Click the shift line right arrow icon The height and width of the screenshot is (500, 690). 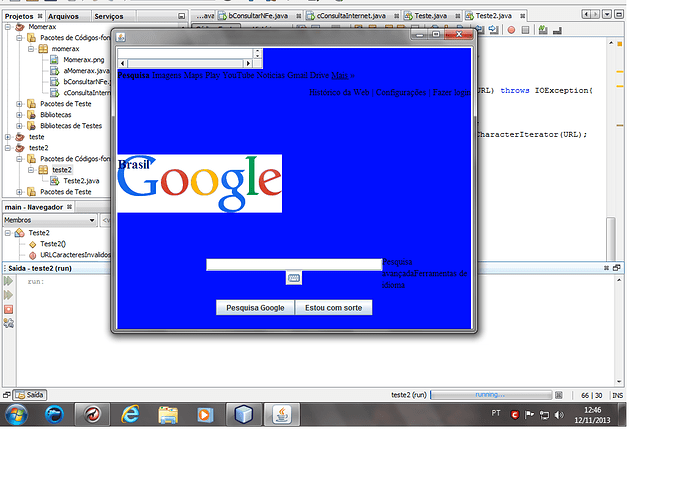493,29
